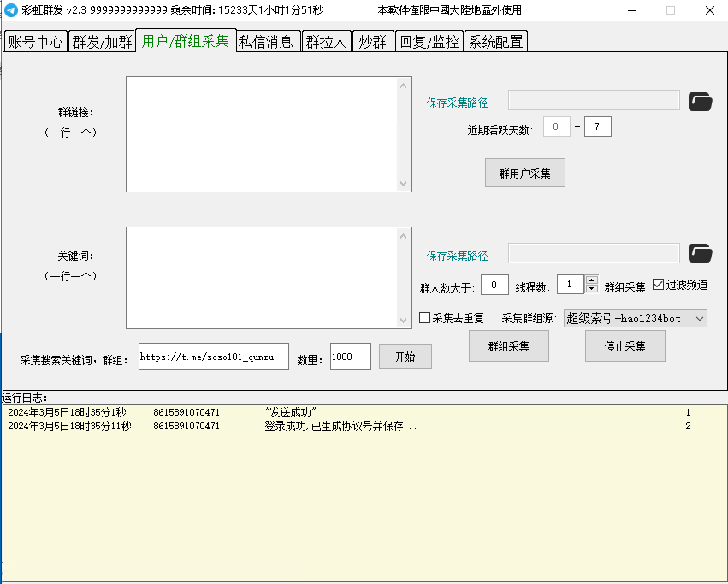
Task: Switch to the 账号中心 tab
Action: click(35, 41)
